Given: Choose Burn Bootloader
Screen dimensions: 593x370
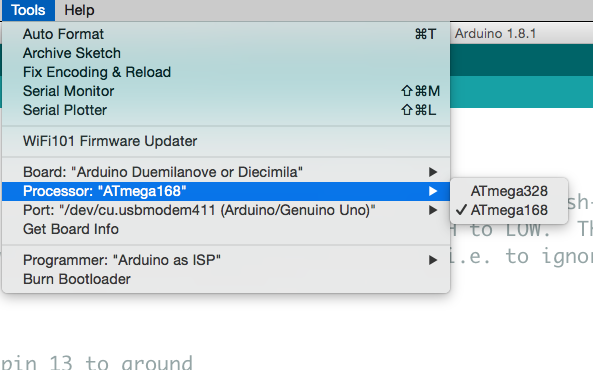Looking at the screenshot, I should [x=226, y=279].
